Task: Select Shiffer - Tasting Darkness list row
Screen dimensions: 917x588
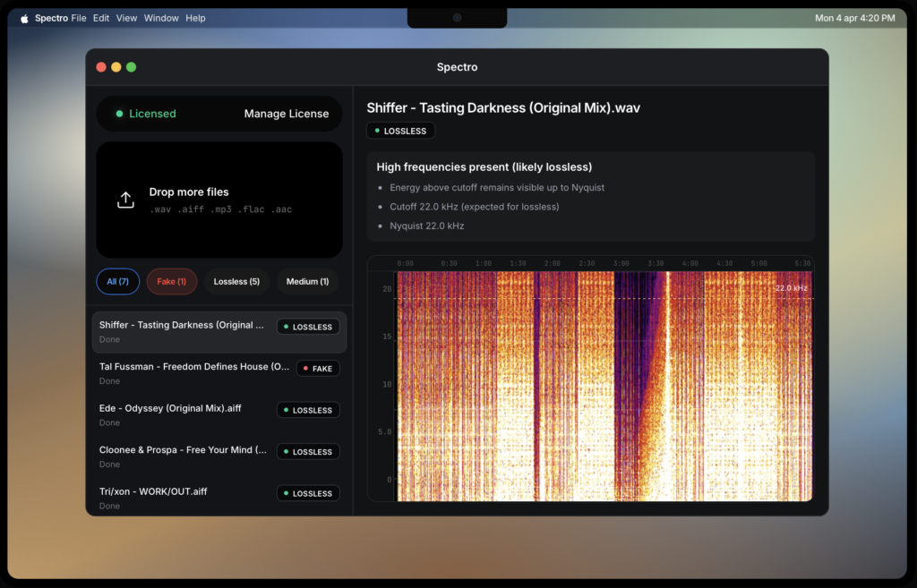Action: [219, 332]
